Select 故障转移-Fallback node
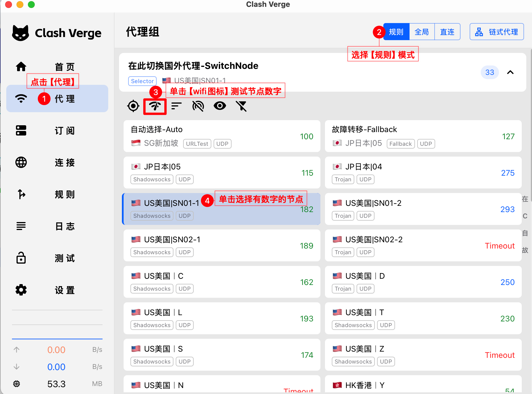This screenshot has height=394, width=532. (x=423, y=136)
